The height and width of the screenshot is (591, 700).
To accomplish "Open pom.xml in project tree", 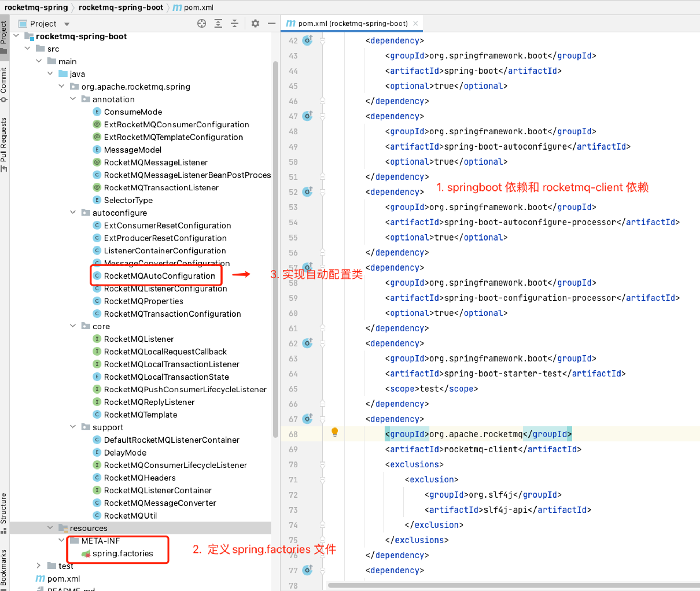I will click(x=58, y=578).
